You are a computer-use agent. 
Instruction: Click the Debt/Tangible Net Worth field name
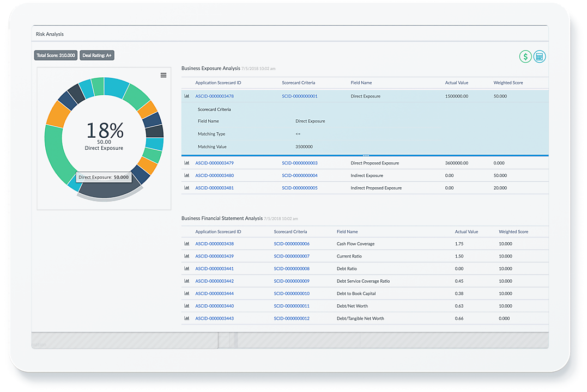(x=360, y=318)
